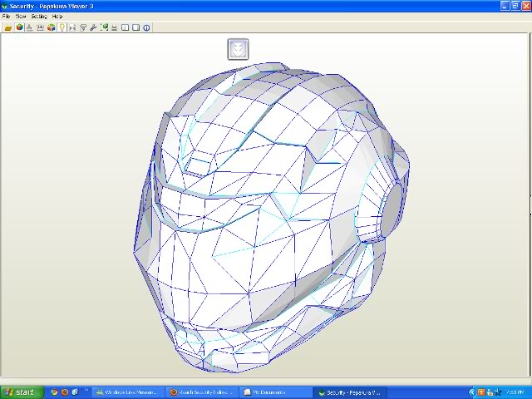Launch Chrome from quick launch bar

point(54,392)
